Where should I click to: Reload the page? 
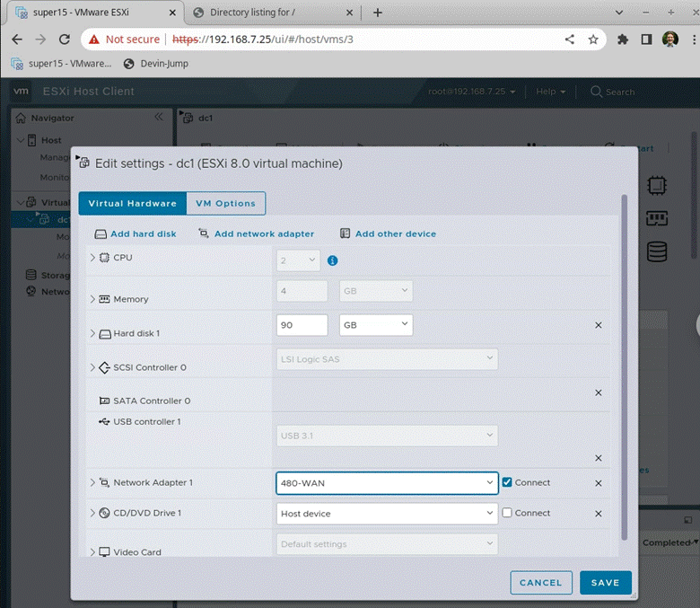tap(65, 40)
